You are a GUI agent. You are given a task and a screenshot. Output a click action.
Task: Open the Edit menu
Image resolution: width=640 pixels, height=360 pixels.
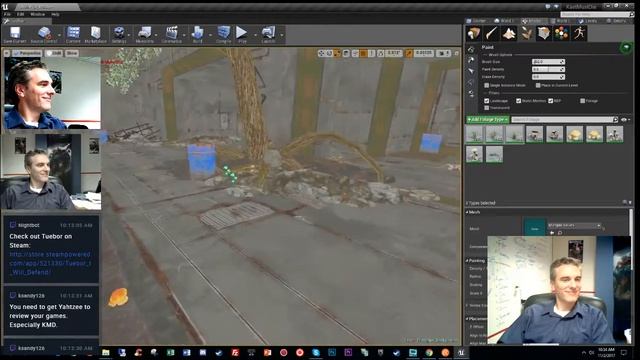point(20,14)
